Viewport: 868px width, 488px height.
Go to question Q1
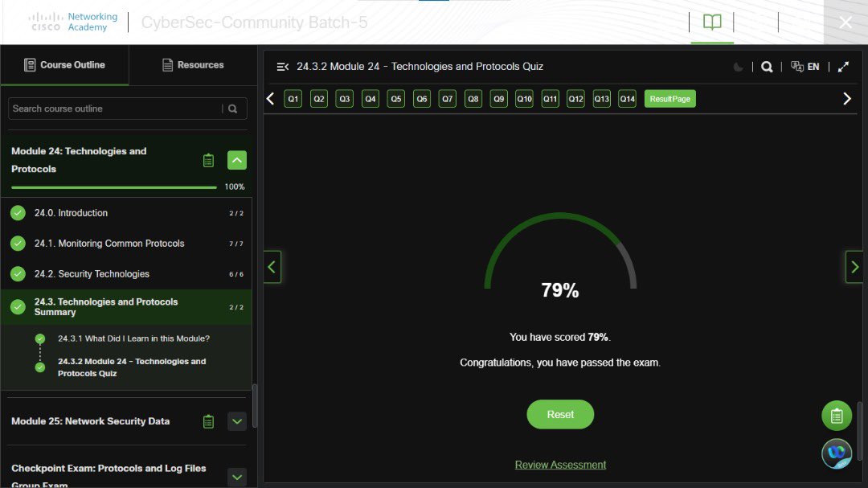click(293, 99)
